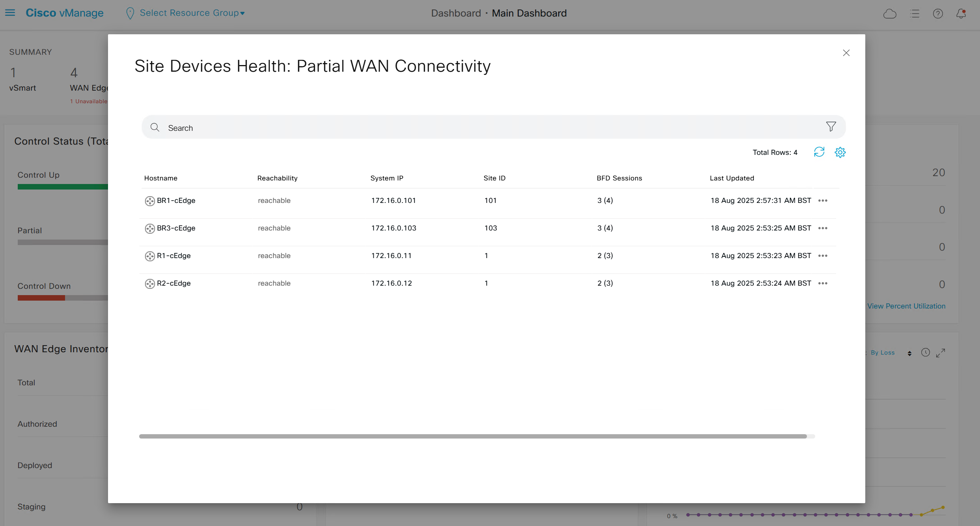980x526 pixels.
Task: Sort by BFD Sessions column header
Action: (x=619, y=178)
